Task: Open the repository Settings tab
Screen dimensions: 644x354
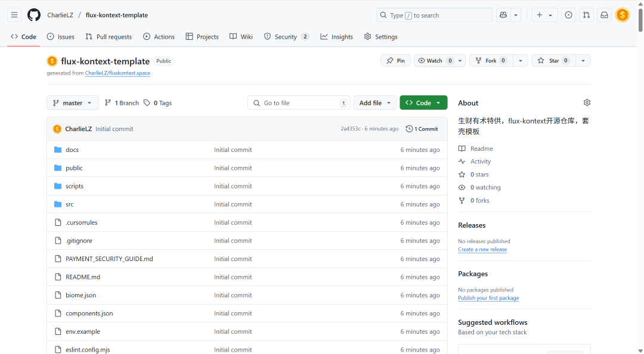Action: point(380,36)
